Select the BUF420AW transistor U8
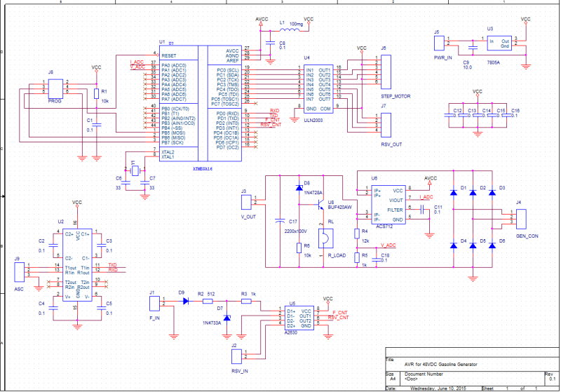The image size is (561, 392). [x=319, y=204]
